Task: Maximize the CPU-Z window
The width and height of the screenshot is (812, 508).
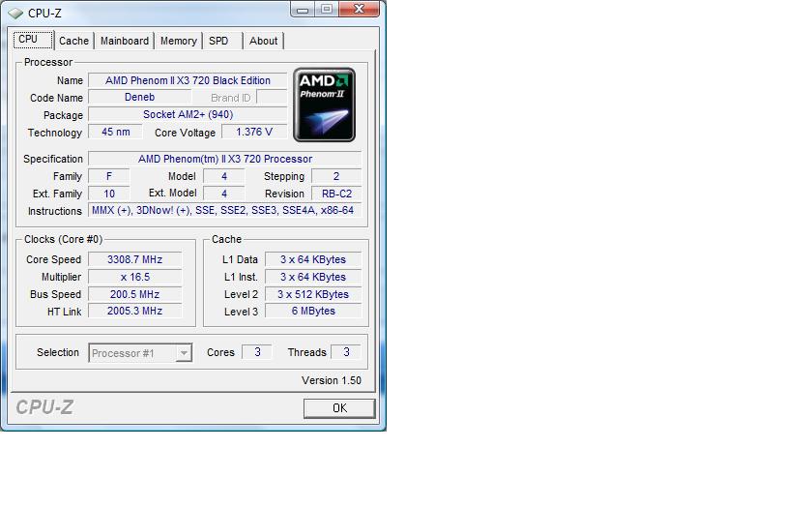Action: [327, 10]
